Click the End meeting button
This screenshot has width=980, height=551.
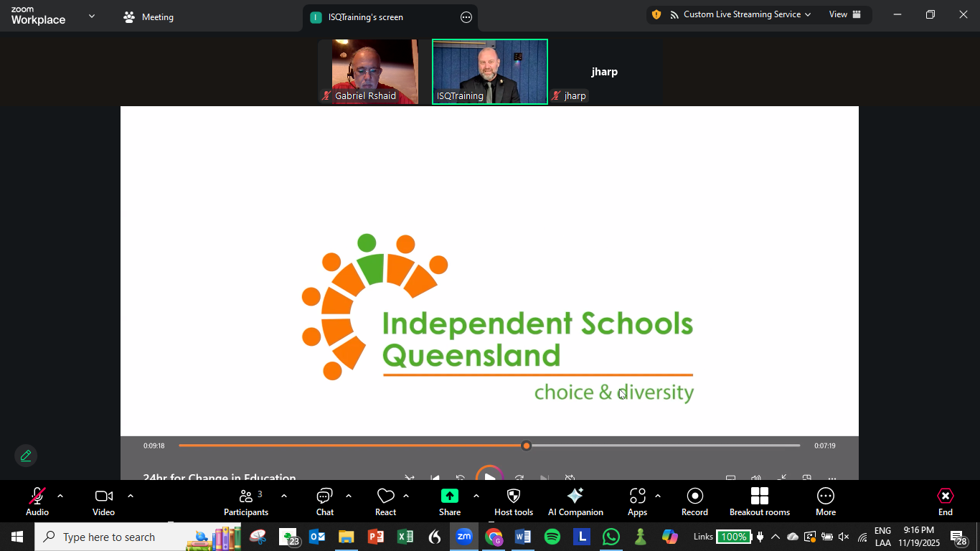pos(946,501)
